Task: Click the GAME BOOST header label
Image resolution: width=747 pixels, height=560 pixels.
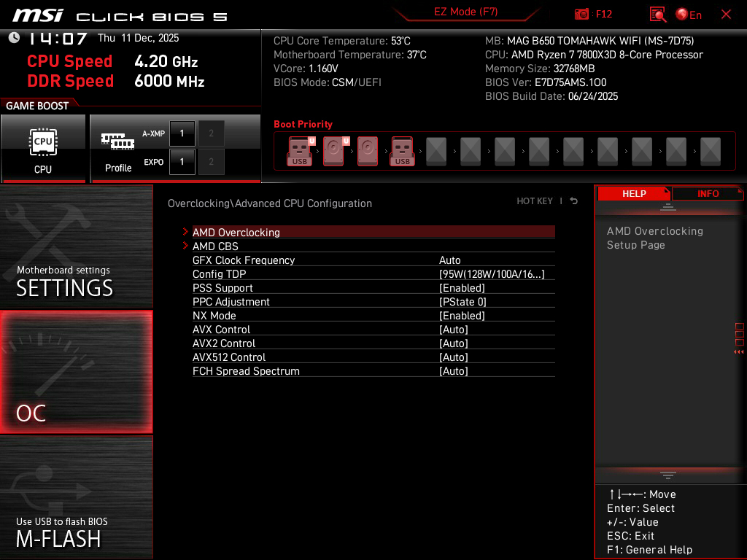Action: (x=37, y=106)
